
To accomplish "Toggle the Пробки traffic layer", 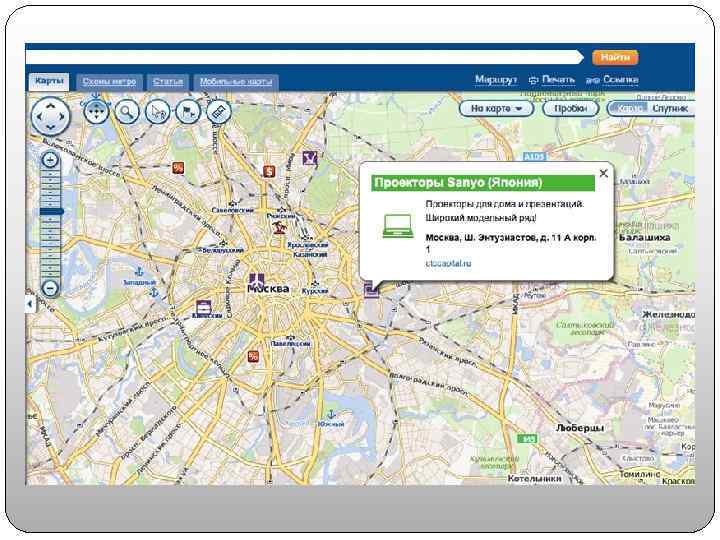I will pos(571,108).
